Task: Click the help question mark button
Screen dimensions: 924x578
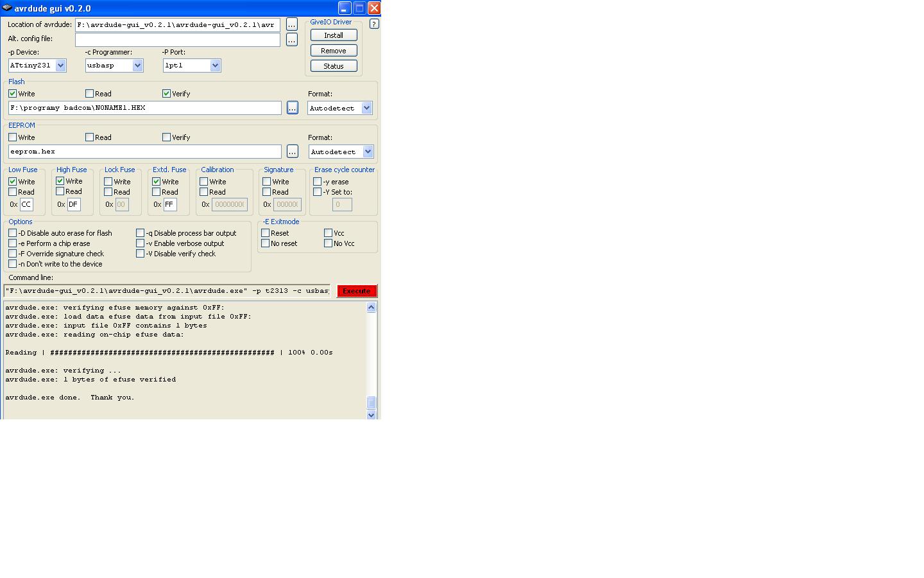Action: coord(374,24)
